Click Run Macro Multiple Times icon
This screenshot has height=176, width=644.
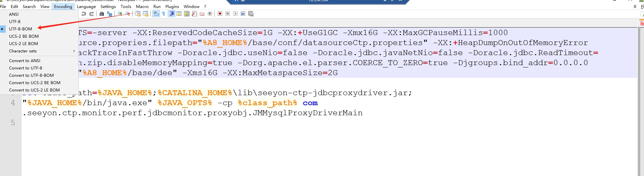pos(243,14)
